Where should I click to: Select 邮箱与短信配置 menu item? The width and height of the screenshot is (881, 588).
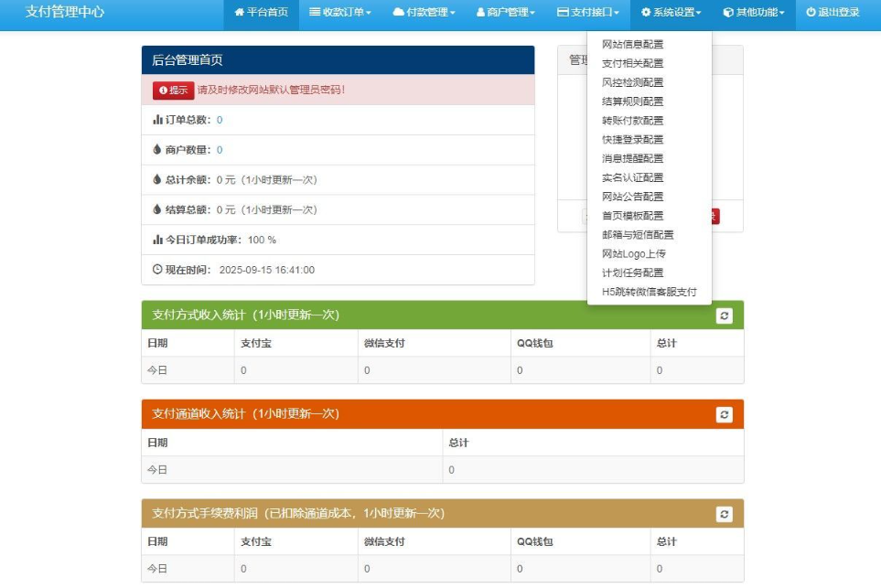[x=638, y=235]
